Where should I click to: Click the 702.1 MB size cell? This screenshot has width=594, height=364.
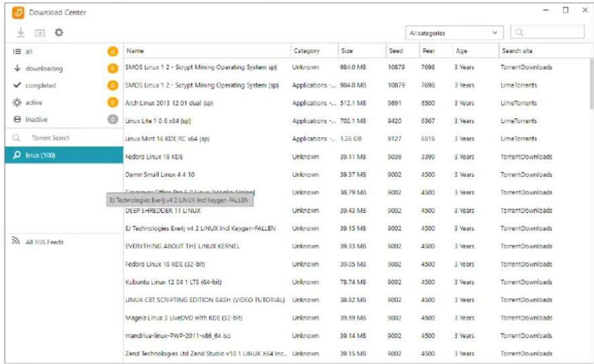pyautogui.click(x=353, y=121)
